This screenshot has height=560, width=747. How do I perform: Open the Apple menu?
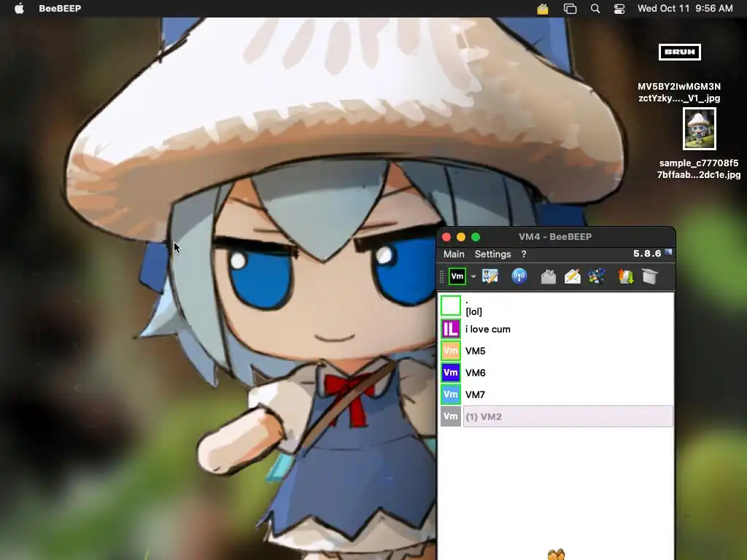[19, 8]
